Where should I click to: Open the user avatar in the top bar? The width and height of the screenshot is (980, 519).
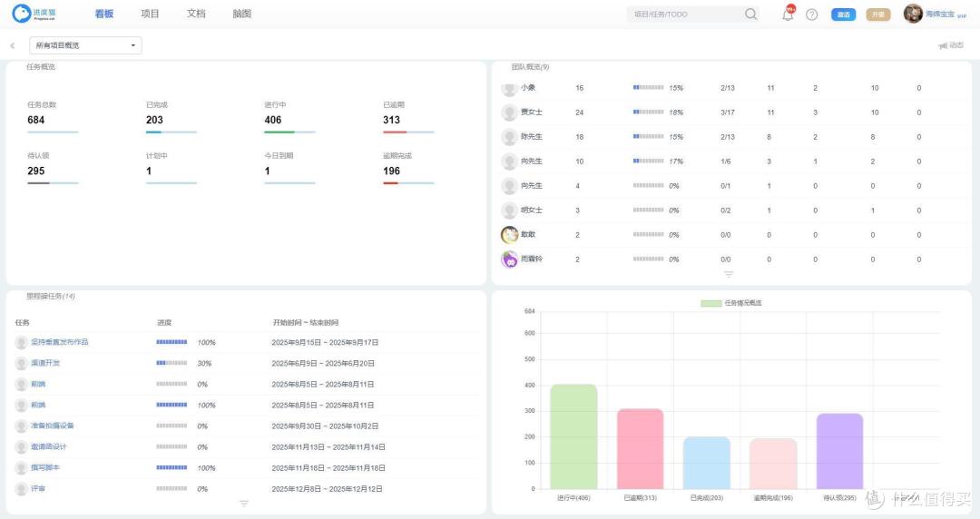coord(913,14)
